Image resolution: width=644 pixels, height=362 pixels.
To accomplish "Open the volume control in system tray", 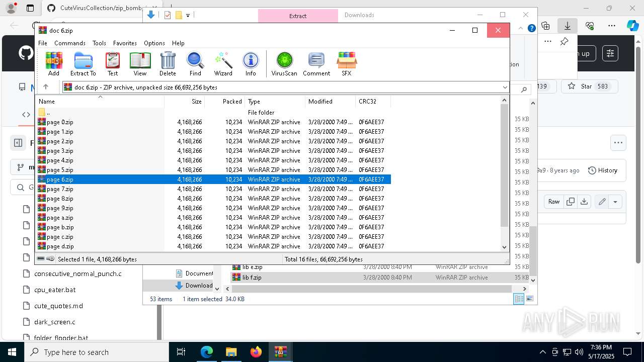I will tap(579, 352).
